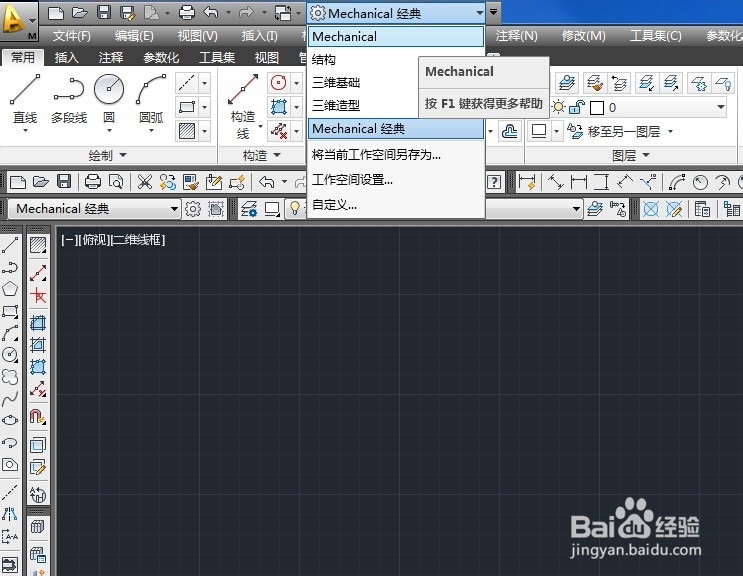Select the revision cloud tool in left toolbar
This screenshot has height=576, width=743.
click(10, 377)
